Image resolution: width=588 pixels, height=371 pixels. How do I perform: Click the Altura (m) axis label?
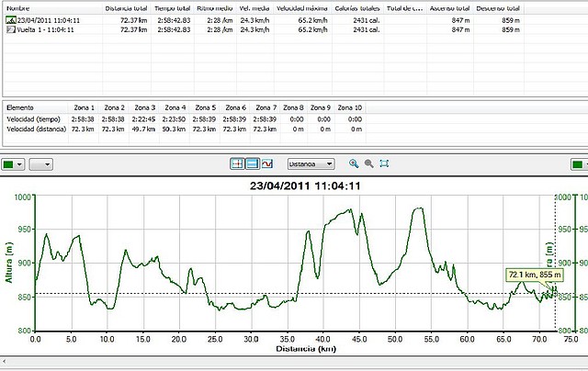pos(8,263)
